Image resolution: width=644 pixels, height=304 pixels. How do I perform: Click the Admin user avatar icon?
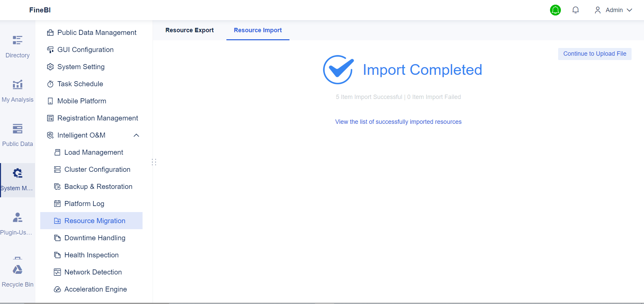click(597, 10)
